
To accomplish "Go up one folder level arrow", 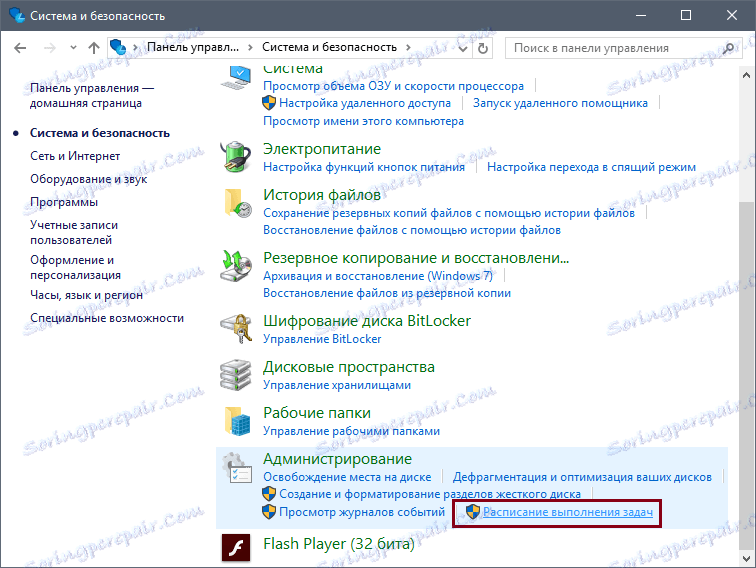I will [x=94, y=48].
